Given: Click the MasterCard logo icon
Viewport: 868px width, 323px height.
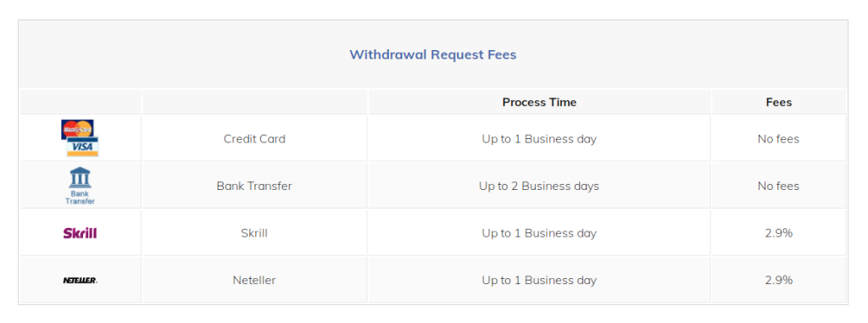Looking at the screenshot, I should (x=77, y=129).
